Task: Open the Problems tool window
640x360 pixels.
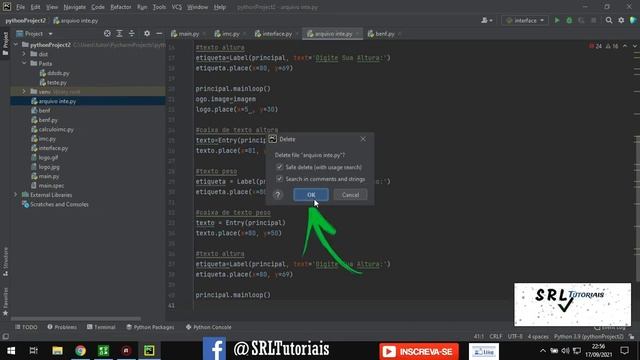Action: pyautogui.click(x=62, y=327)
